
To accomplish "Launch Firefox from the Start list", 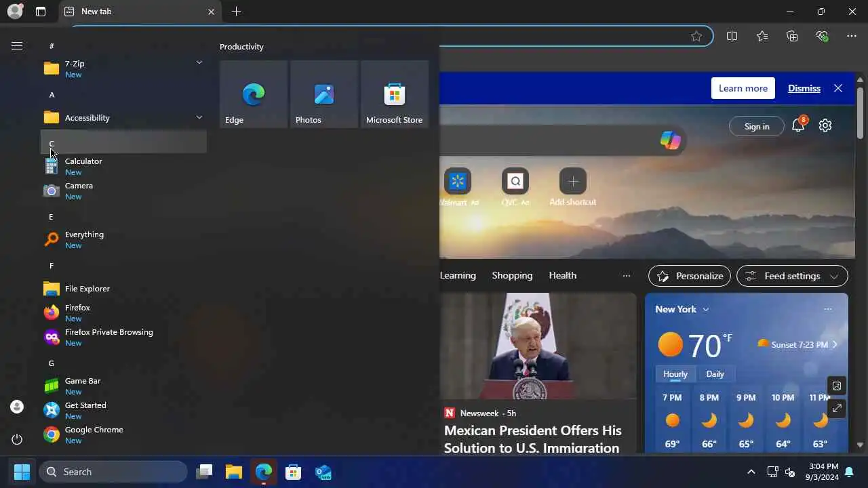I will [x=123, y=312].
